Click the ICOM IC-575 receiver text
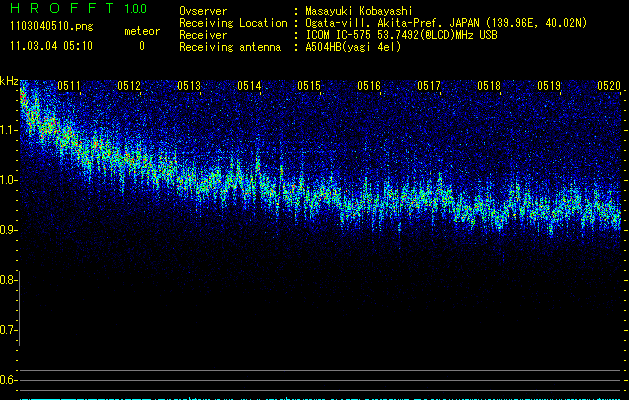Image resolution: width=629 pixels, height=400 pixels. (x=401, y=35)
